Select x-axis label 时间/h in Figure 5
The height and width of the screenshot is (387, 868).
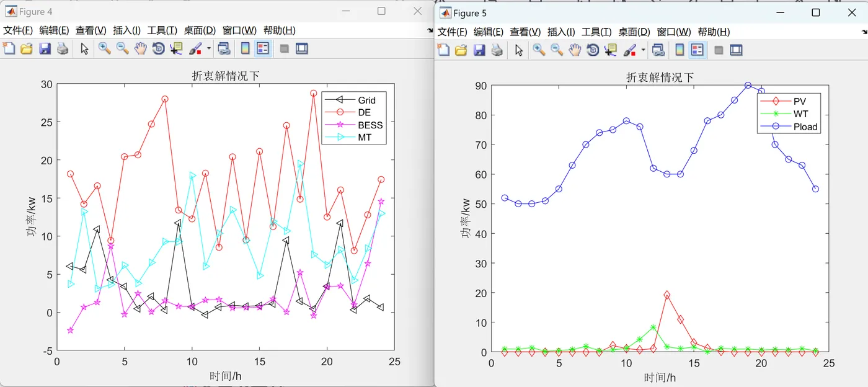pyautogui.click(x=660, y=378)
